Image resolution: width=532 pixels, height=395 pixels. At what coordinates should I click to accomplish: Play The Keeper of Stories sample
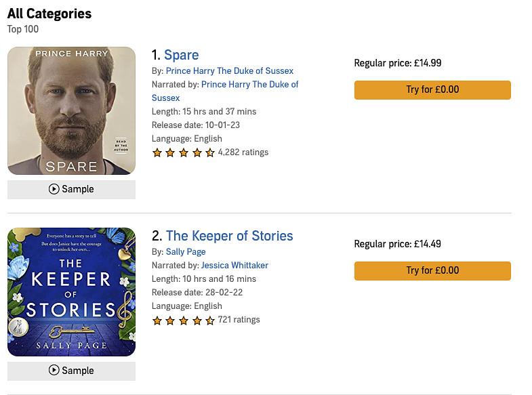coord(71,371)
